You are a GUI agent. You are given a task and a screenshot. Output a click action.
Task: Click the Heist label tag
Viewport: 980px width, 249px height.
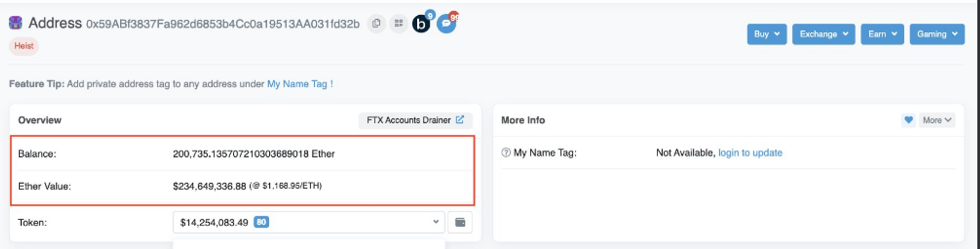pos(24,46)
